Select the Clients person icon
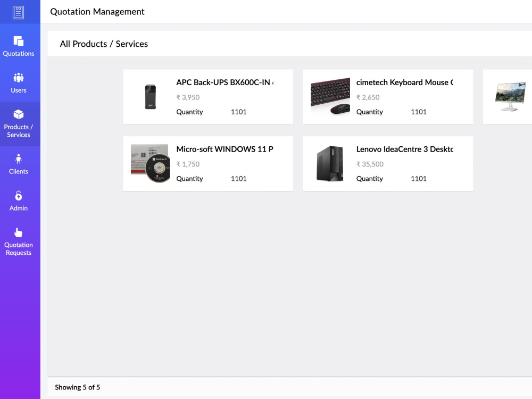Screen dimensions: 532x399 tap(19, 160)
